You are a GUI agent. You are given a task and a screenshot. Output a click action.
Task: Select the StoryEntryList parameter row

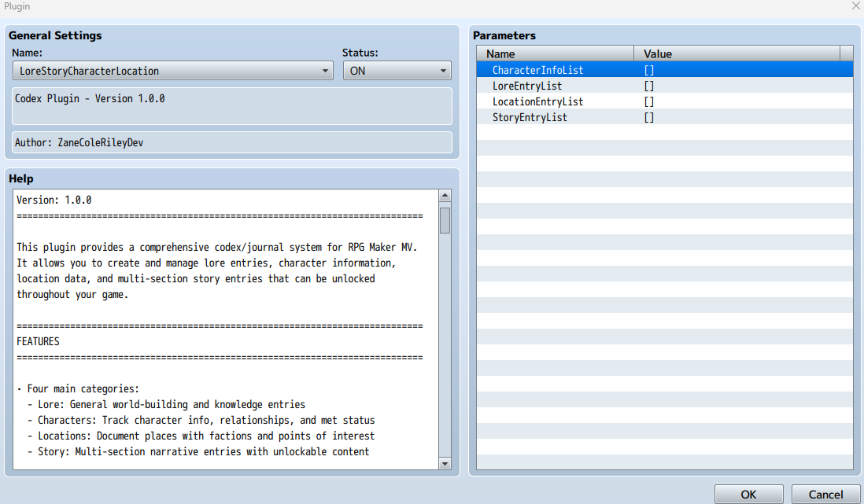coord(665,117)
